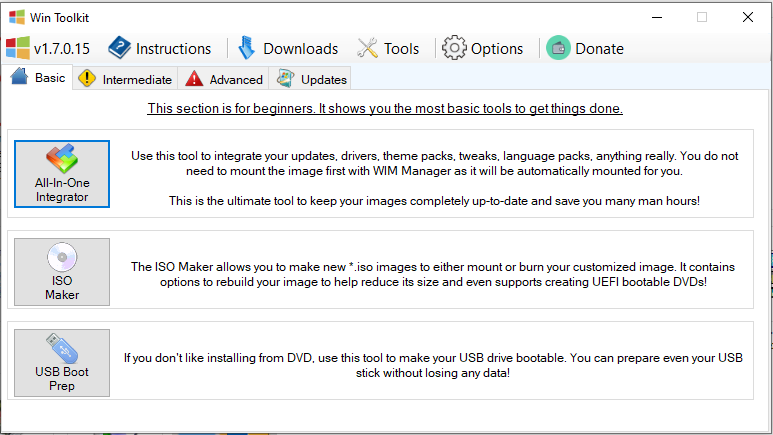Screen dimensions: 773x435
Task: Click the All-In-One Integrator colorful icon
Action: click(x=62, y=159)
